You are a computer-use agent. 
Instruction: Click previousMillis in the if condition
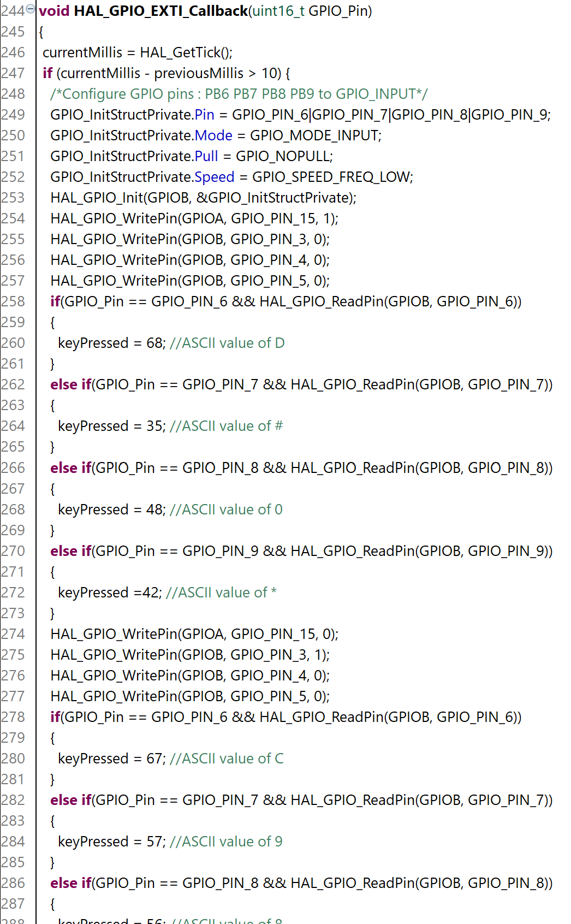(x=199, y=73)
